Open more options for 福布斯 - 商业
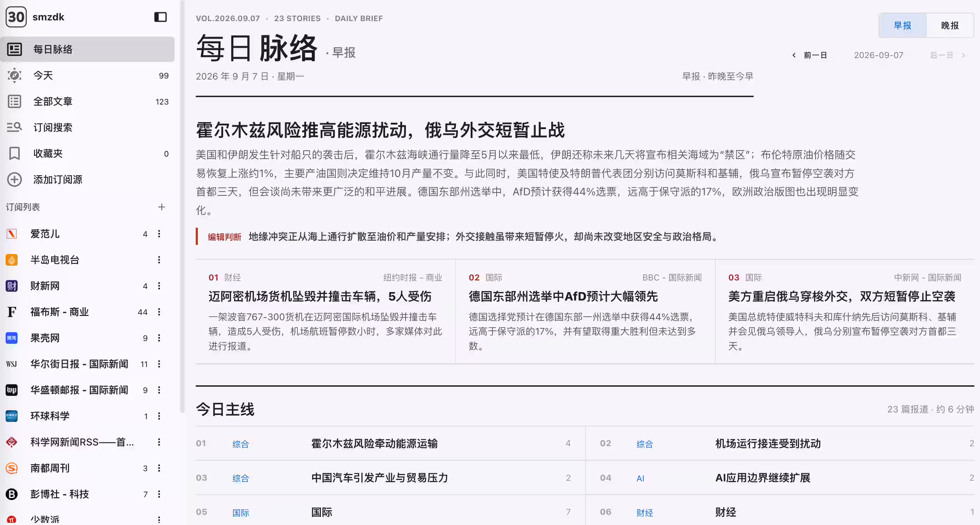 coord(159,312)
